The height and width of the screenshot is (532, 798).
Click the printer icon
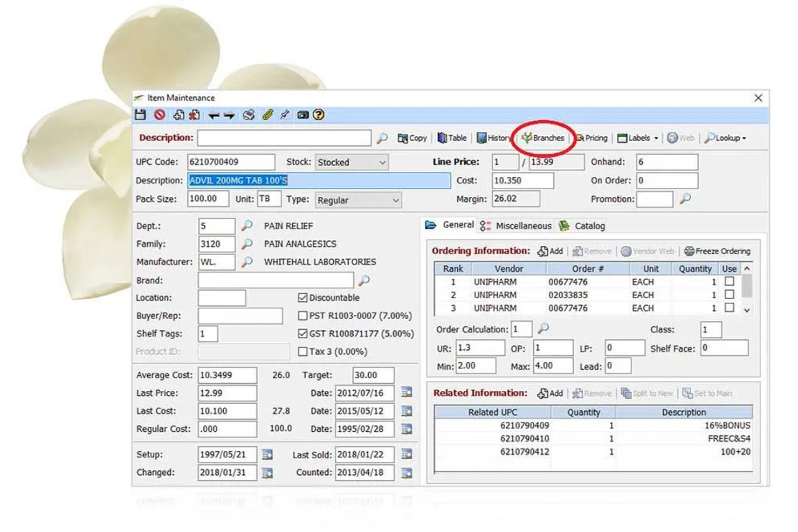coord(249,115)
